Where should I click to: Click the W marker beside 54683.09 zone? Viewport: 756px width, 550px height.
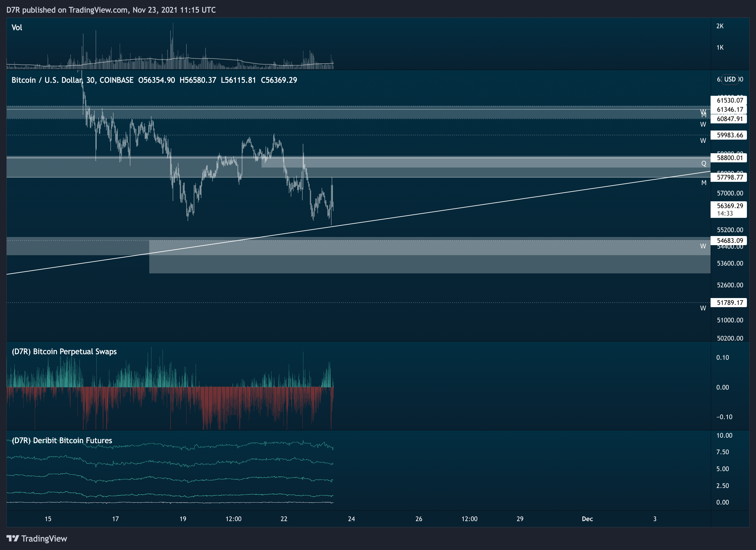click(703, 246)
